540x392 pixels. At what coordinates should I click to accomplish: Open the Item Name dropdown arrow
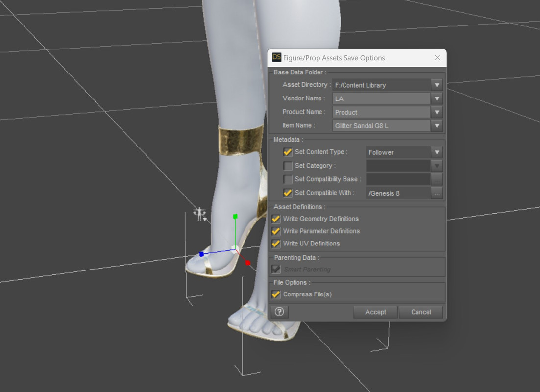coord(437,126)
